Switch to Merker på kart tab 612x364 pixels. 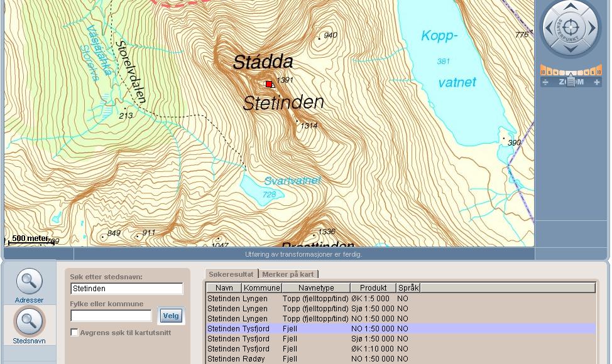pyautogui.click(x=288, y=274)
